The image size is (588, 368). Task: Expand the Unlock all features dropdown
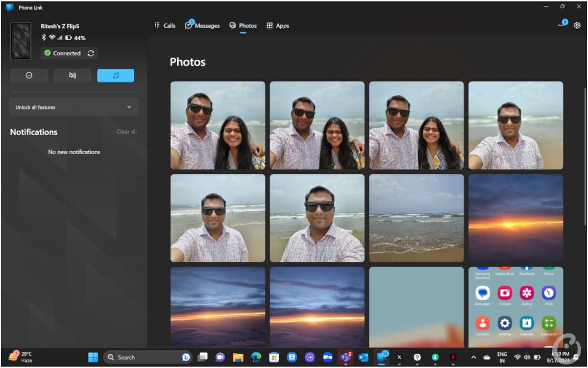coord(74,107)
